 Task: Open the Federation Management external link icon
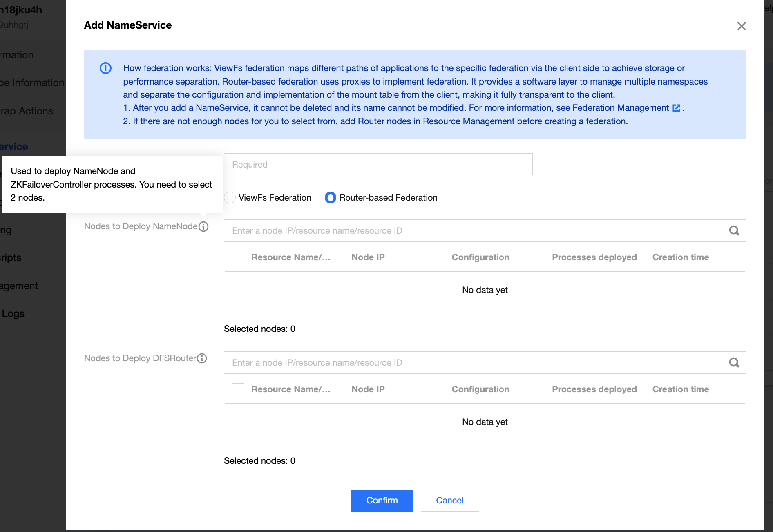[676, 108]
